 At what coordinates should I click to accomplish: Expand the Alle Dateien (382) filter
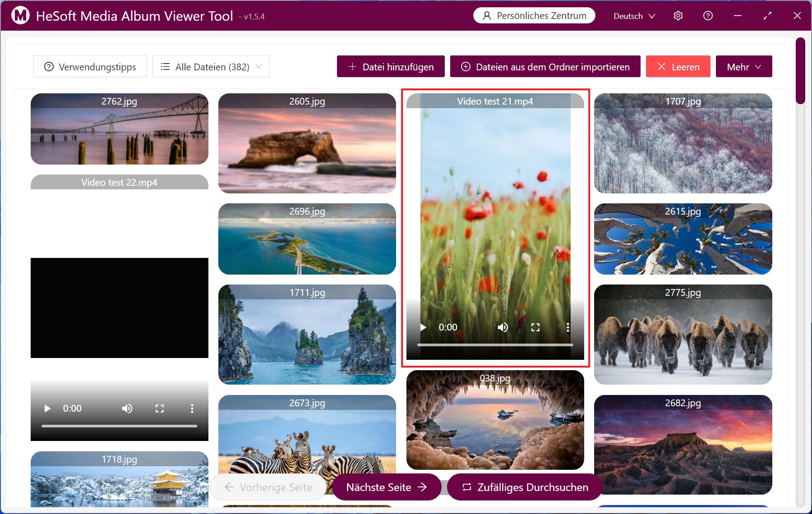click(x=211, y=67)
